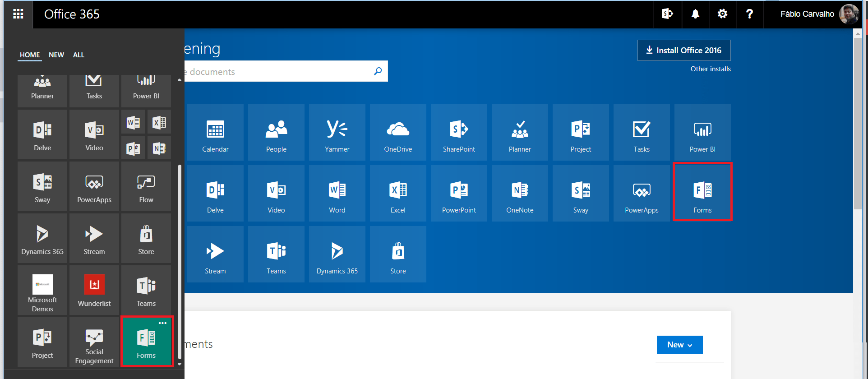Open the app launcher waffle icon
This screenshot has height=379, width=868.
(x=18, y=14)
